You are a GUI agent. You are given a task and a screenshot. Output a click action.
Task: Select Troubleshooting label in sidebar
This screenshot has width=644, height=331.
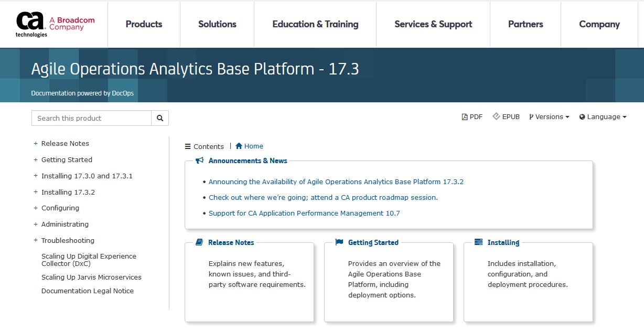click(x=68, y=241)
